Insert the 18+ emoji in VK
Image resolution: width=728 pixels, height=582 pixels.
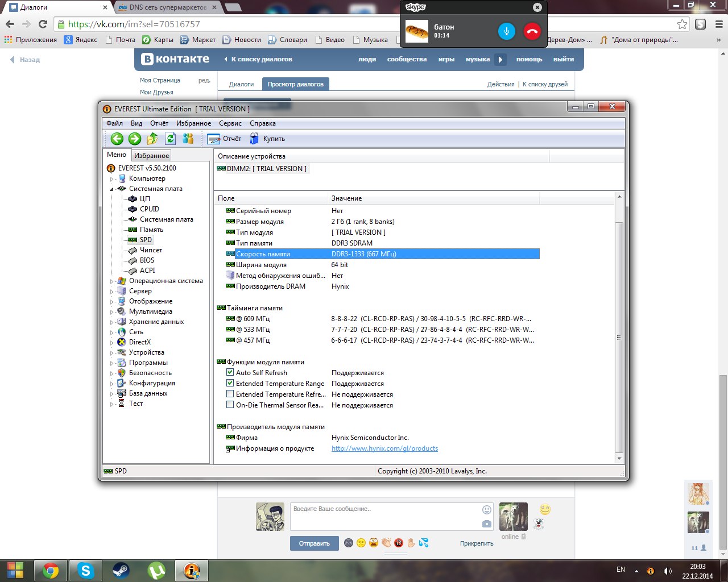click(398, 543)
